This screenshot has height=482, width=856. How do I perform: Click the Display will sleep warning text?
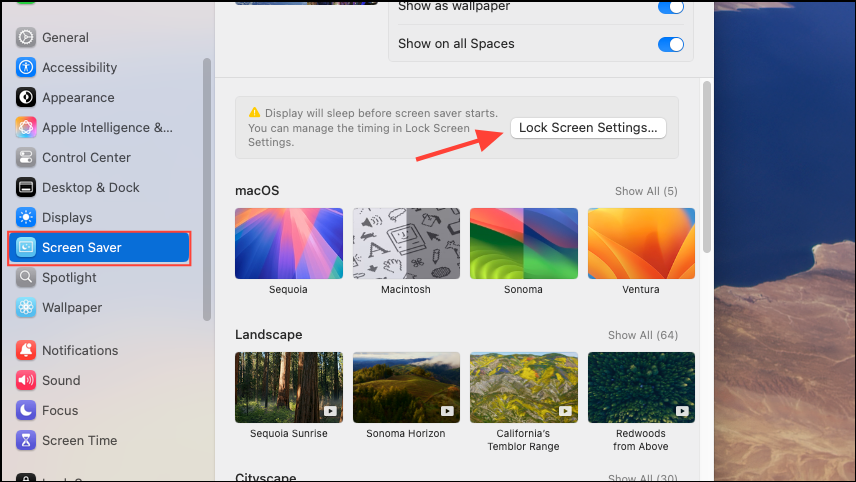[373, 128]
